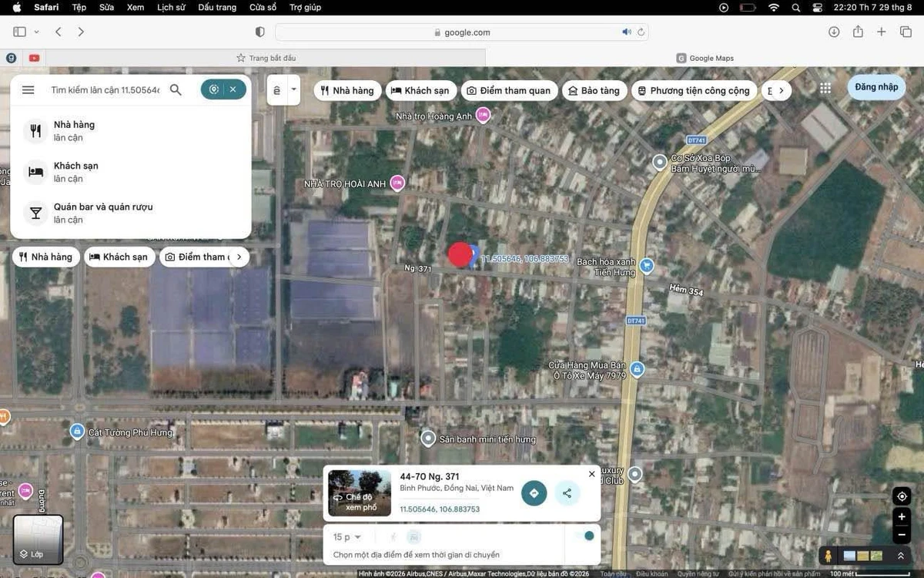Filter by the Bảo tàng chip
Image resolution: width=924 pixels, height=578 pixels.
(593, 90)
